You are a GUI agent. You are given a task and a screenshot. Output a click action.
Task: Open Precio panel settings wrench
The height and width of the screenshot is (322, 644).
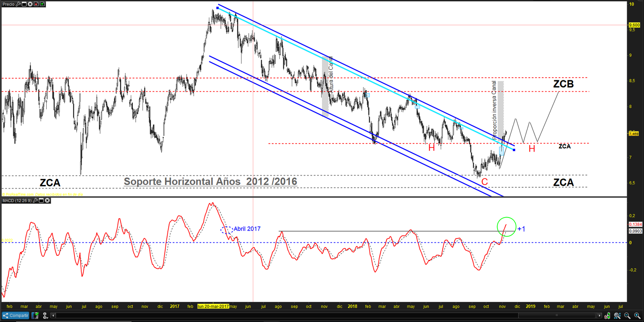18,4
